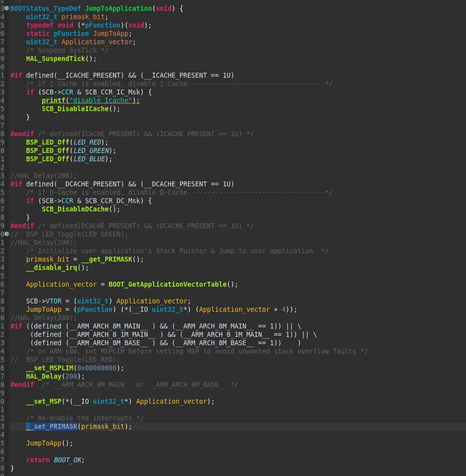Click the typedef keyword

pyautogui.click(x=40, y=25)
